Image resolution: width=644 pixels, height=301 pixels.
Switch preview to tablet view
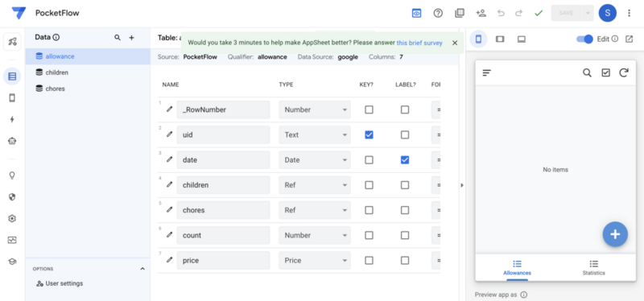[500, 39]
